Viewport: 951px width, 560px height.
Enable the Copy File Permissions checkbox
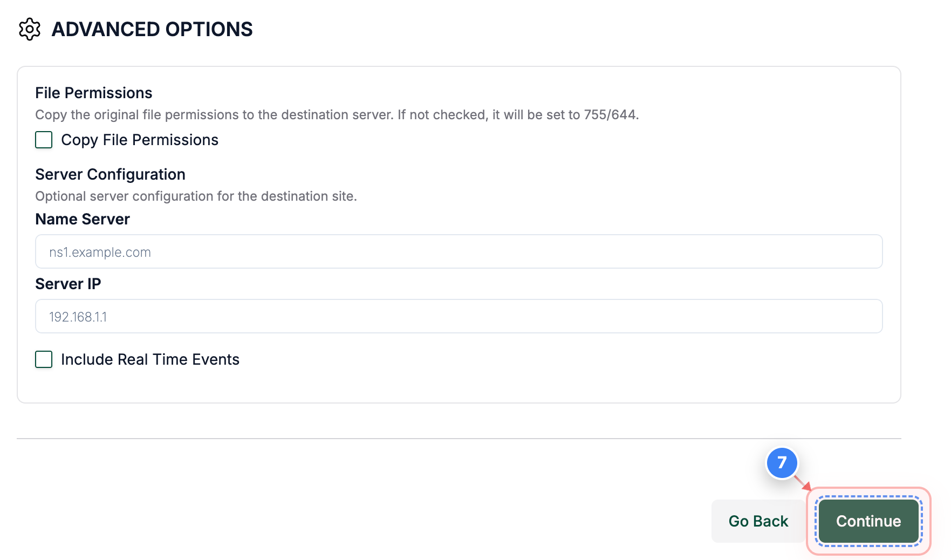[x=43, y=140]
